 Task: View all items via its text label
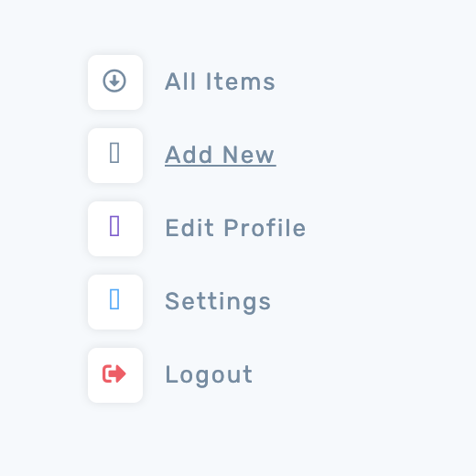pyautogui.click(x=220, y=81)
